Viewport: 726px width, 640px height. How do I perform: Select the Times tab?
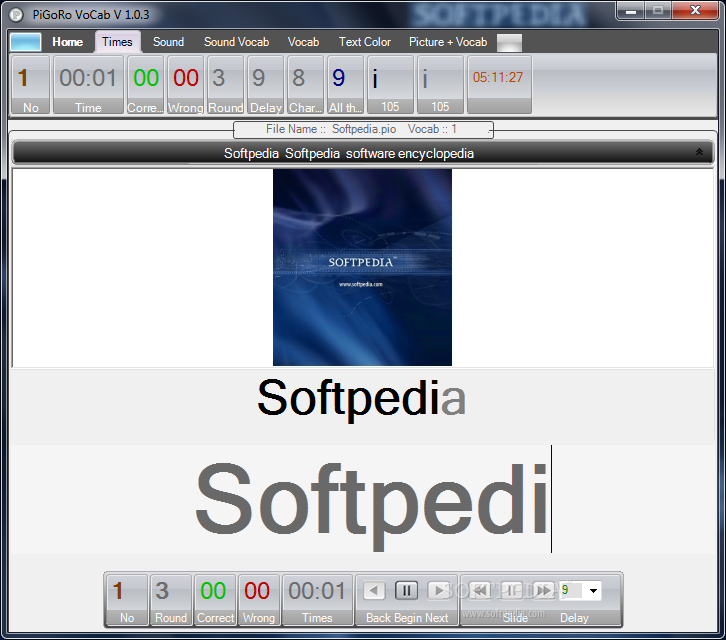click(x=118, y=42)
